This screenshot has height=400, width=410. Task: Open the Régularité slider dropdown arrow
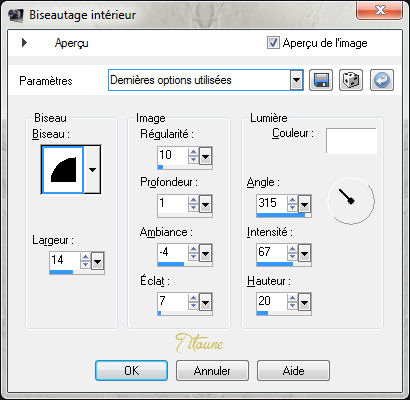click(x=205, y=156)
